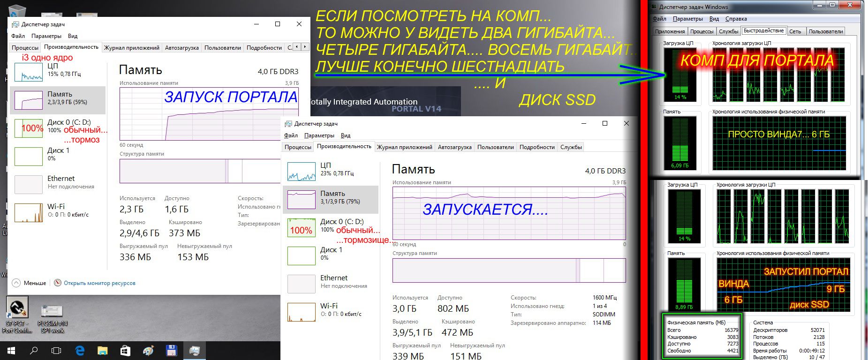Click the SODIMM form factor value
The height and width of the screenshot is (360, 868).
604,315
